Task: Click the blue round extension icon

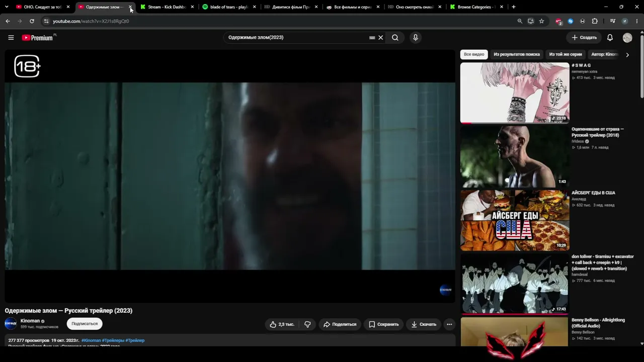Action: [x=571, y=21]
